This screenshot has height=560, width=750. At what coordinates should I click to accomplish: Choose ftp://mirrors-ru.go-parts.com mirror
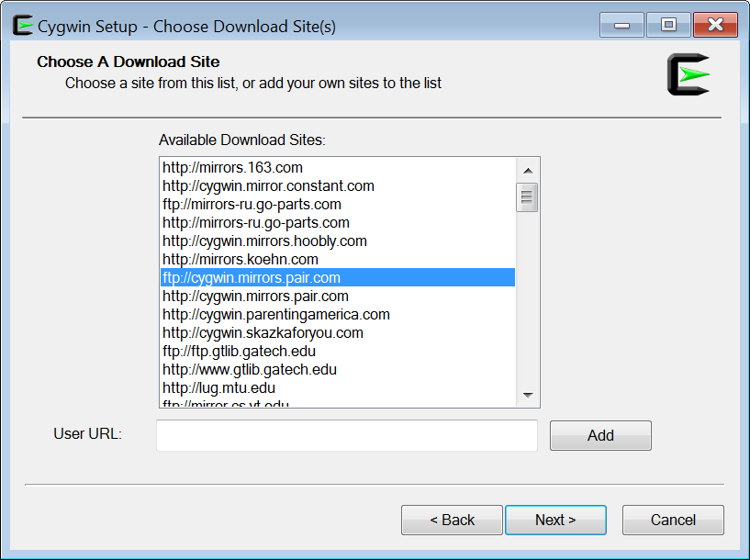338,204
